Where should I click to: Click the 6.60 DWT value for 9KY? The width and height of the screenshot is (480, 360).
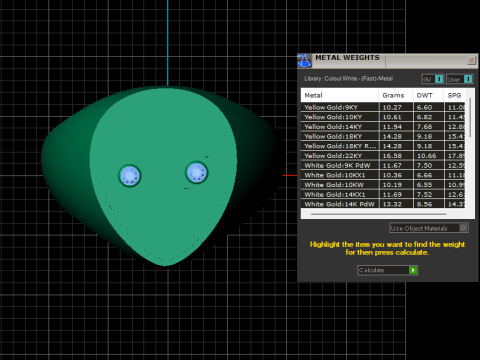tap(424, 107)
